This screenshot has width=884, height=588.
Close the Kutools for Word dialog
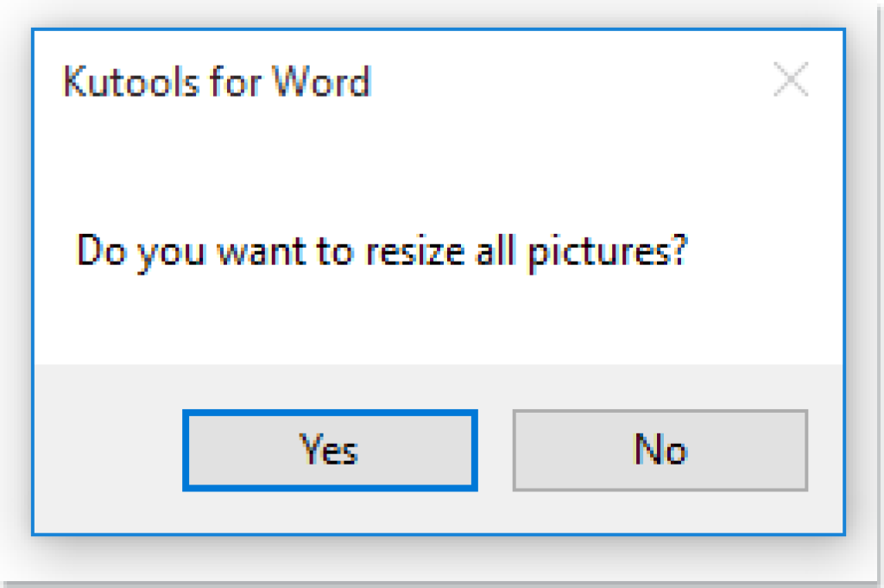790,81
